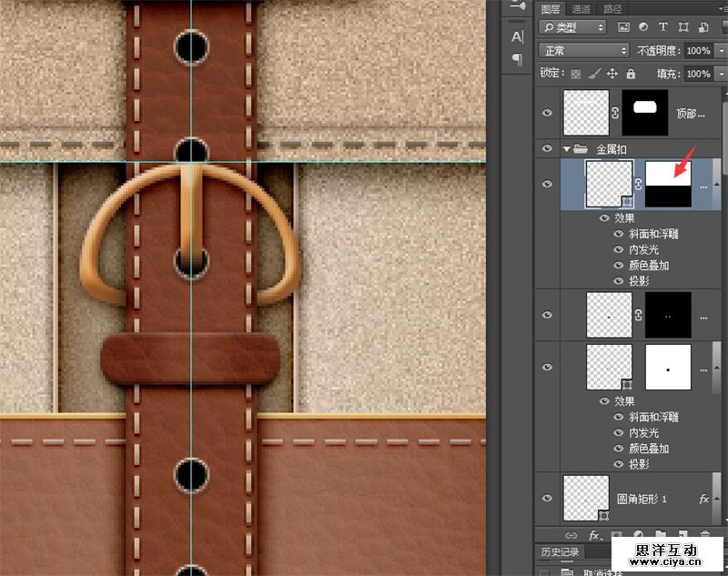This screenshot has width=728, height=576.
Task: Toggle visibility of 圆角矩形 1 layer
Action: click(547, 498)
